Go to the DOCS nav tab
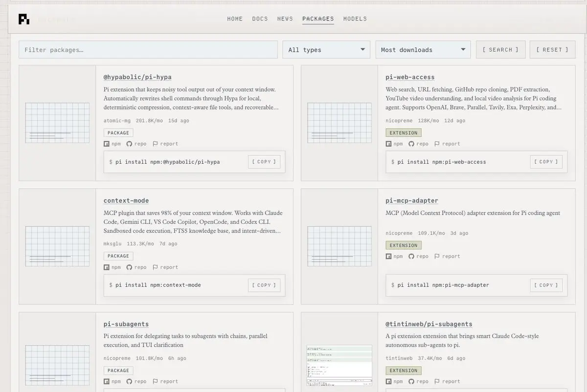 (260, 19)
